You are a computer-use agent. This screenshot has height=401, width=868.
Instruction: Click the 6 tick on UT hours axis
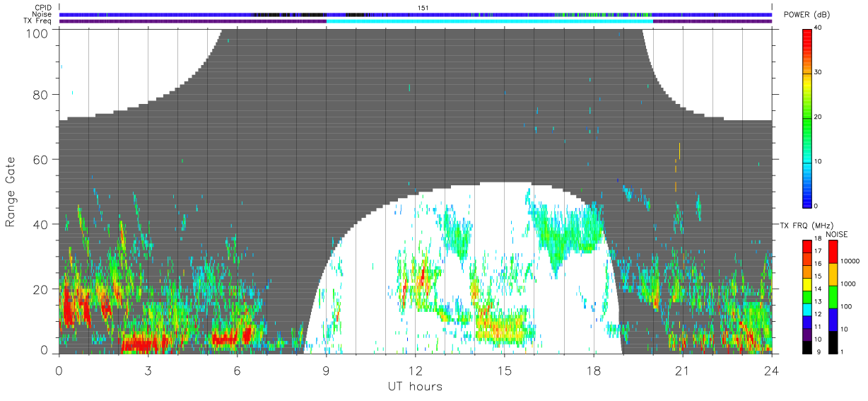click(237, 371)
